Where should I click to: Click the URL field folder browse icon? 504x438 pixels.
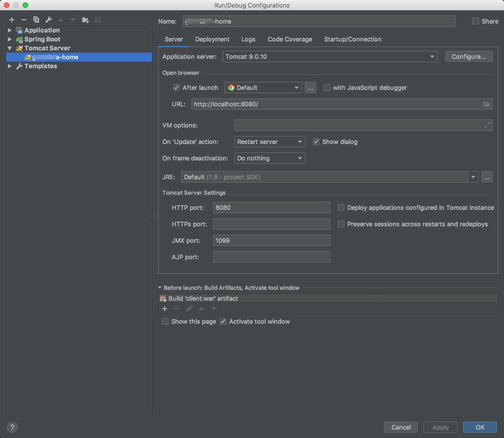click(486, 104)
